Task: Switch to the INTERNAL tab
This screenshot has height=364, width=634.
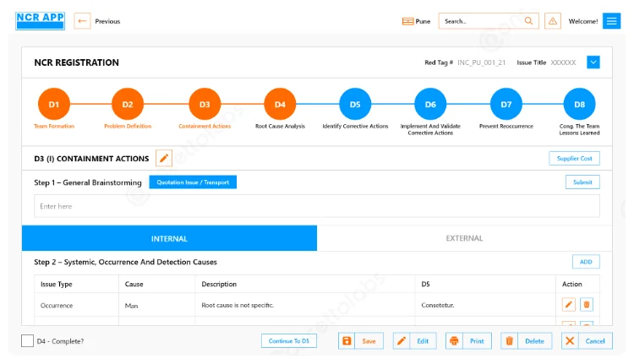Action: (x=169, y=238)
